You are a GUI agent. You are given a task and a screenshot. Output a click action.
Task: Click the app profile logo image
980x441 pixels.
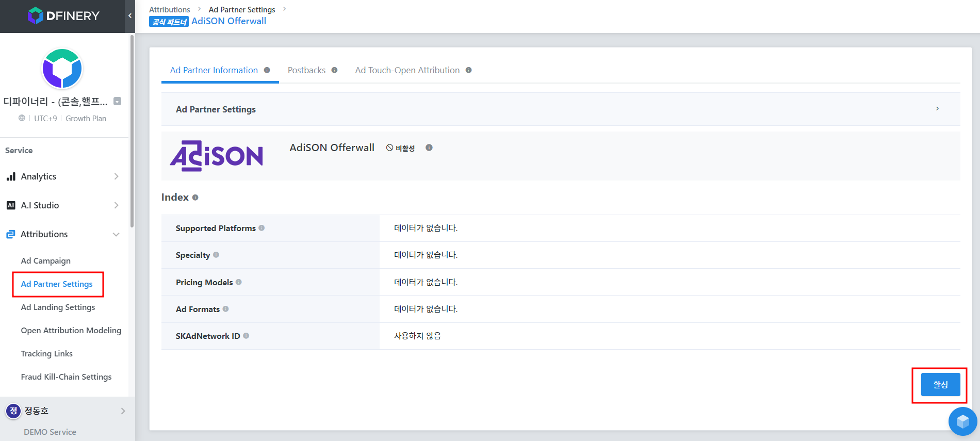pos(62,69)
